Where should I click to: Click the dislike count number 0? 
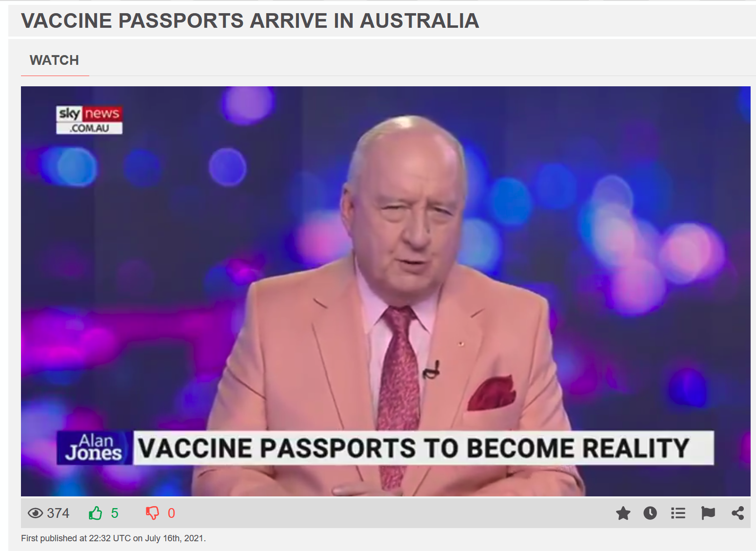click(x=171, y=513)
